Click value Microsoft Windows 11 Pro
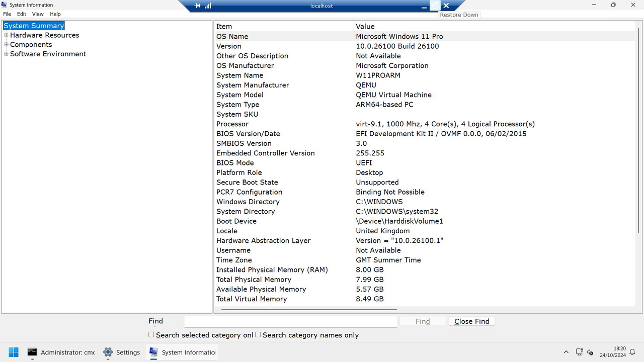This screenshot has width=644, height=362. coord(399,37)
